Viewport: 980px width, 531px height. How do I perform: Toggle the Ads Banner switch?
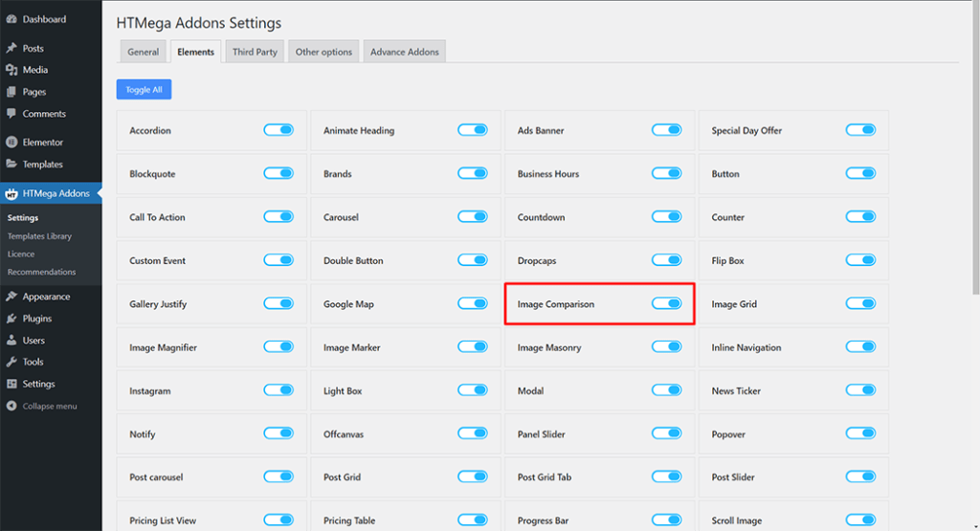coord(666,130)
